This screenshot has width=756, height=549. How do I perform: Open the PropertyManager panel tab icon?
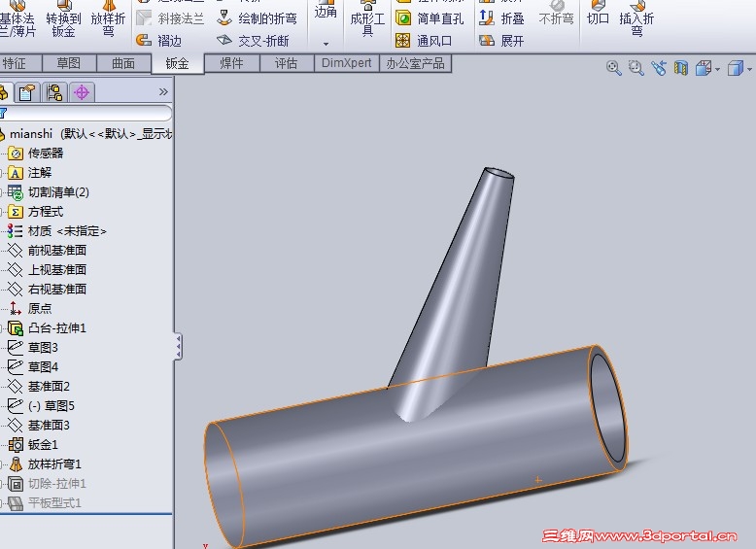(27, 92)
